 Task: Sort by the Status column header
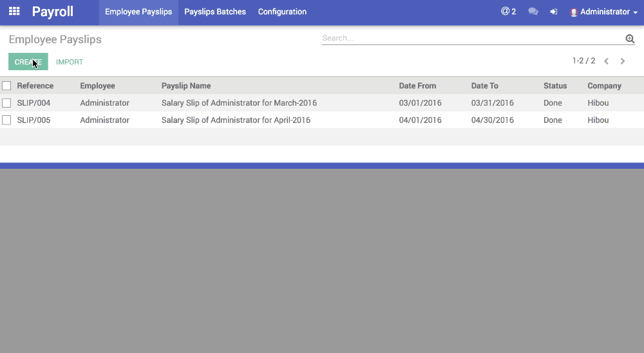pos(555,86)
